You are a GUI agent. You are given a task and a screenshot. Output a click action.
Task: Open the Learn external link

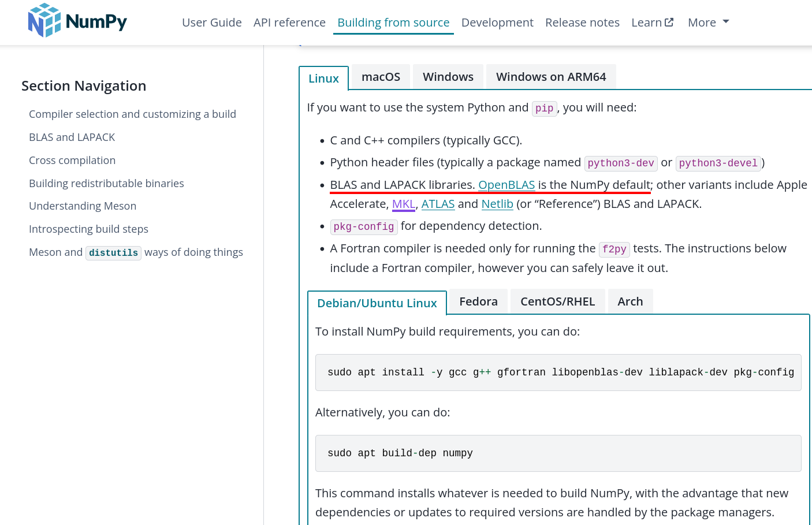pyautogui.click(x=652, y=23)
